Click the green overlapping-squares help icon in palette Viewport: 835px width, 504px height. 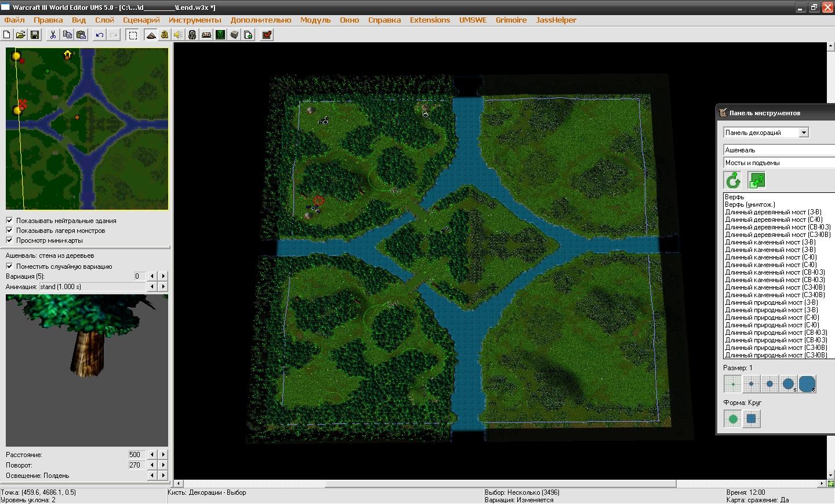click(757, 181)
